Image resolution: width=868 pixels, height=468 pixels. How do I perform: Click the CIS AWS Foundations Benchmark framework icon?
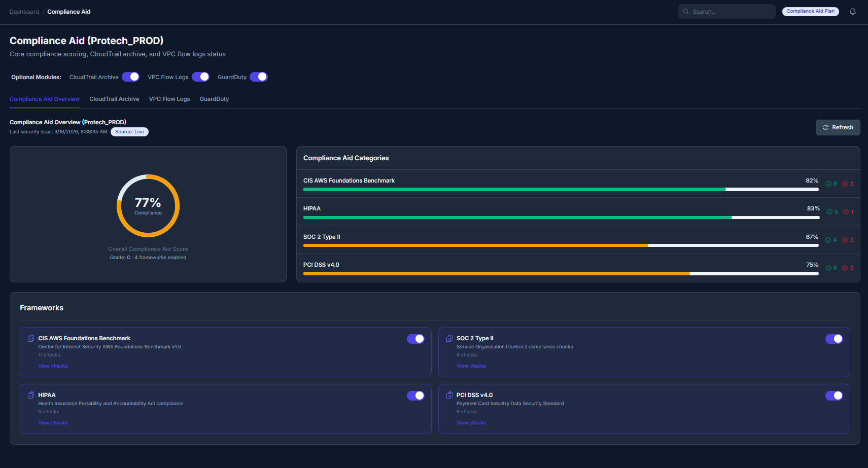pos(31,338)
